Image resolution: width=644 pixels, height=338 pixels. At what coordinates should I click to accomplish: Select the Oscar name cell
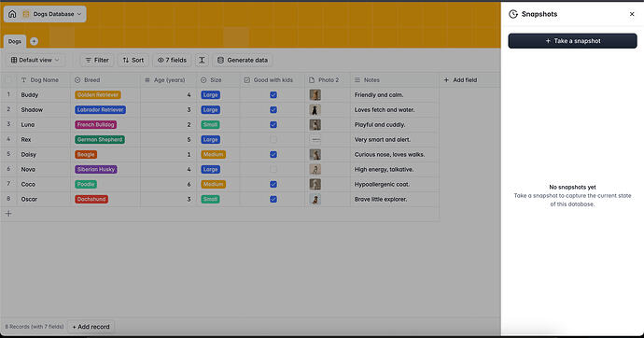[x=44, y=199]
